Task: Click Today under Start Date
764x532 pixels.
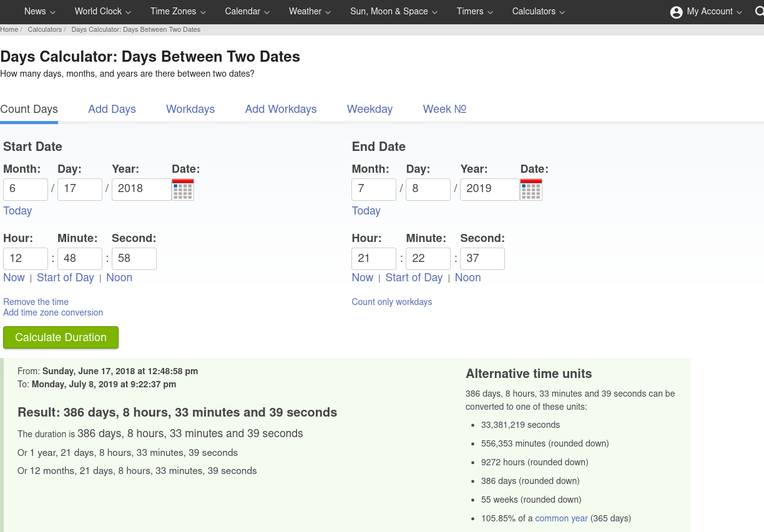Action: pyautogui.click(x=17, y=211)
